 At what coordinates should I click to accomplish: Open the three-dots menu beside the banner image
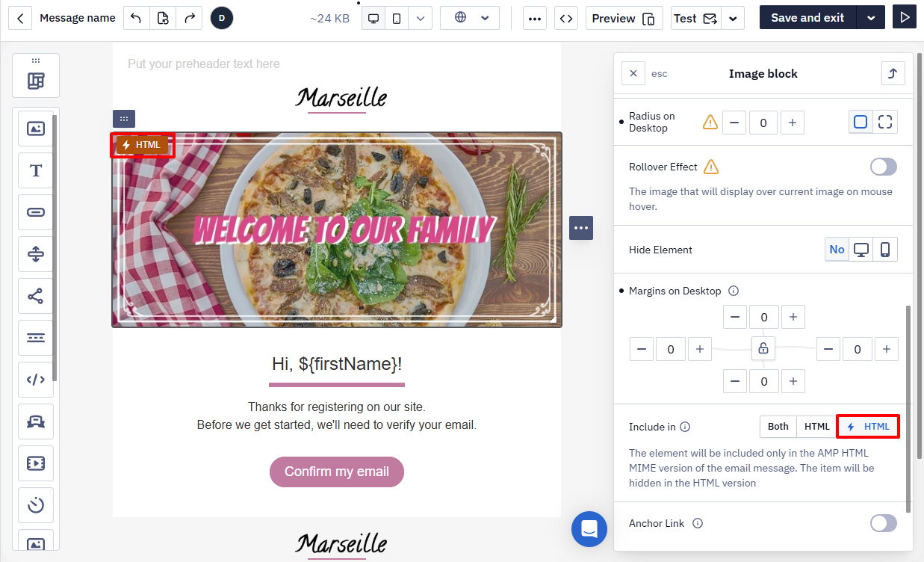581,228
